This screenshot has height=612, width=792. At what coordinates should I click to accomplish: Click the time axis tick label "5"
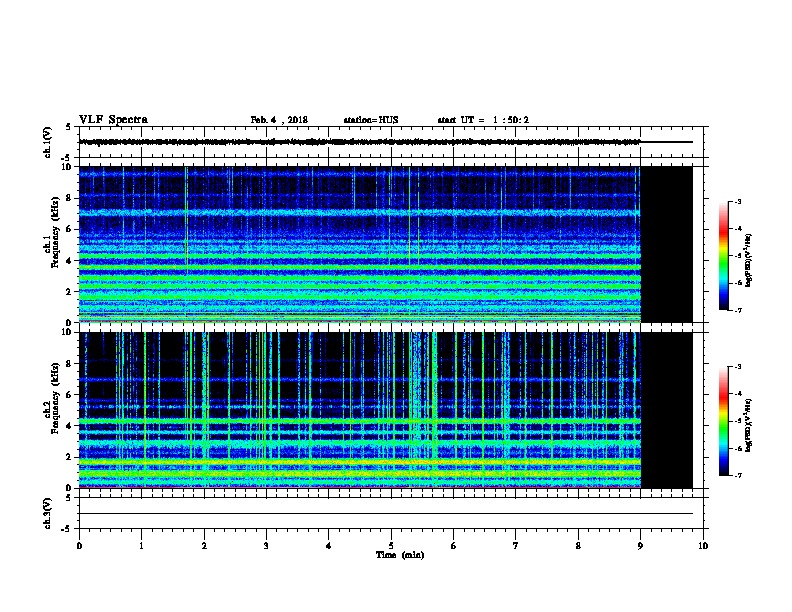pos(391,545)
